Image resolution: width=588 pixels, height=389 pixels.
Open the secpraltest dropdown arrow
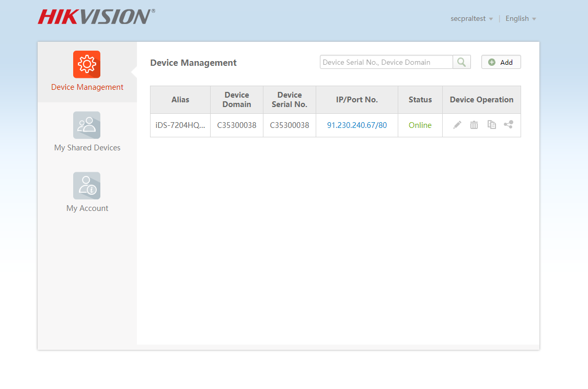[492, 19]
